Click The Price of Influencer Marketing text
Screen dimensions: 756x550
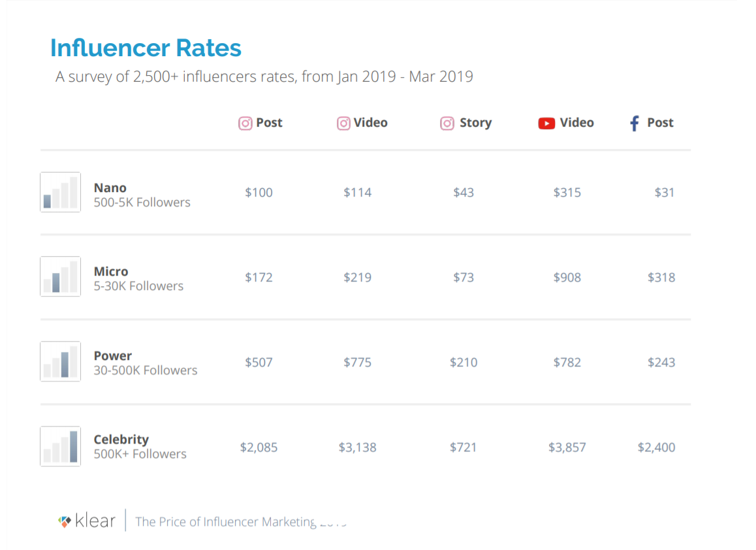(226, 522)
